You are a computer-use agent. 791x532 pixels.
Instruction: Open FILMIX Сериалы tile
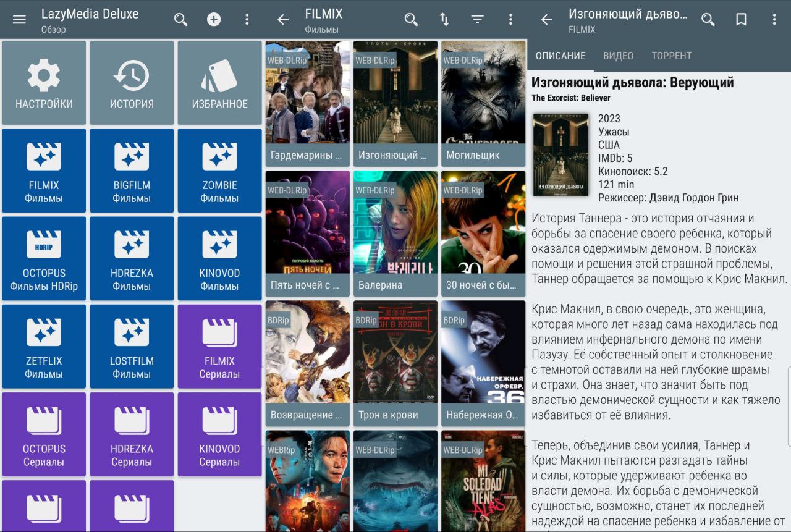pos(219,346)
